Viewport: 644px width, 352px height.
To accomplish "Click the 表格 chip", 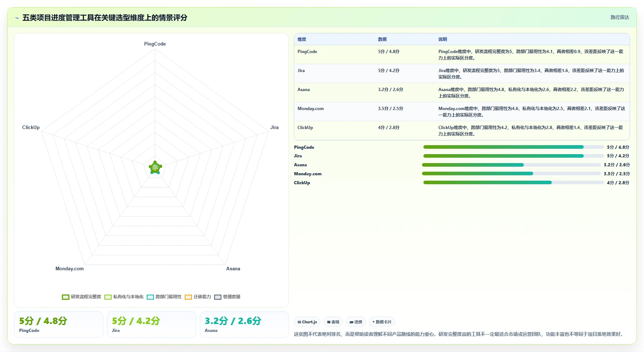I will click(x=333, y=322).
